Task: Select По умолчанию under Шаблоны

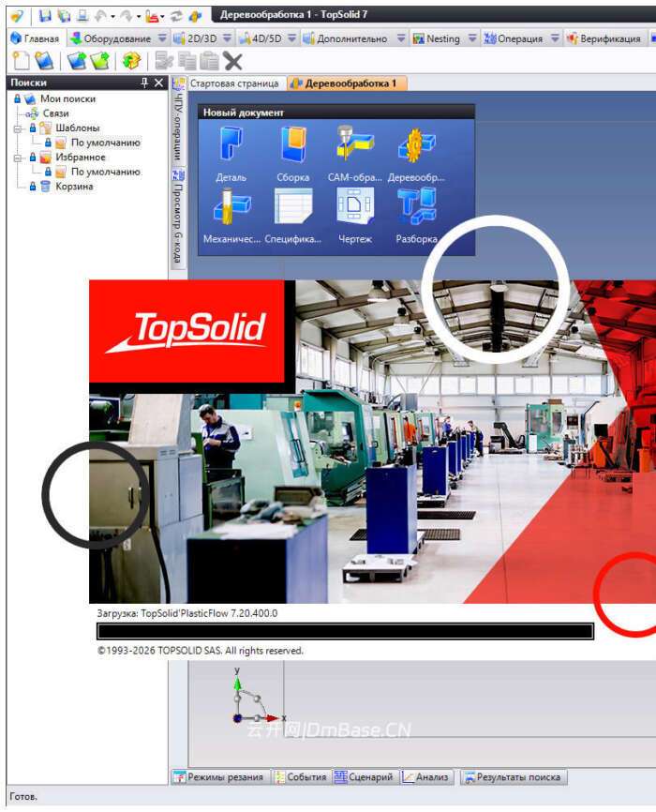Action: (x=105, y=142)
